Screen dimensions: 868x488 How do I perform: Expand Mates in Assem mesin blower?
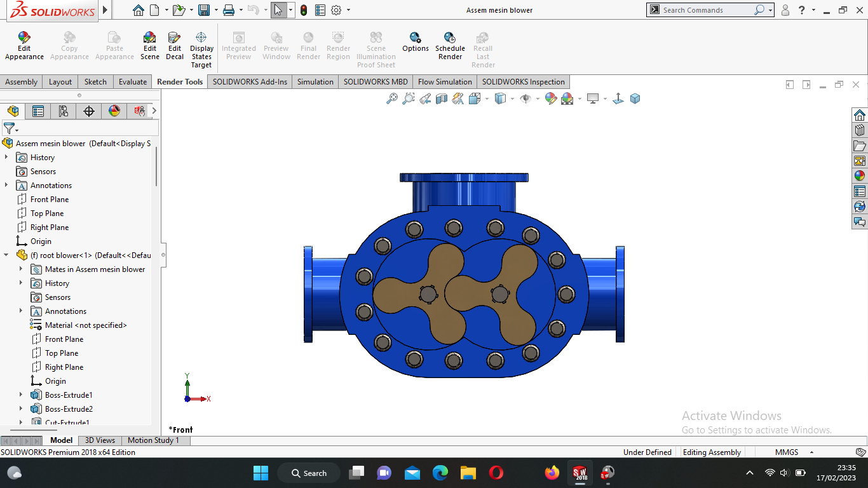[21, 269]
